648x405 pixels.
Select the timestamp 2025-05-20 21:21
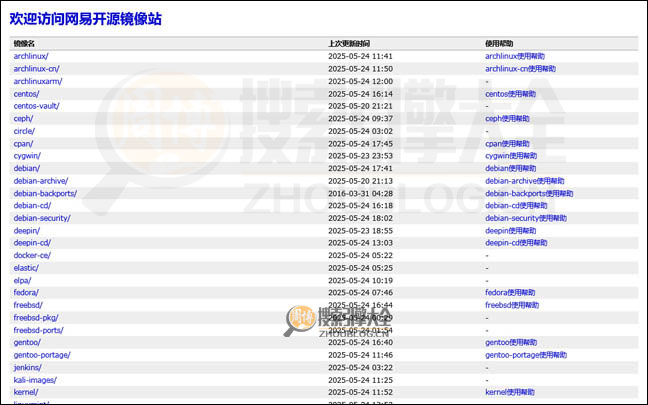[x=360, y=106]
